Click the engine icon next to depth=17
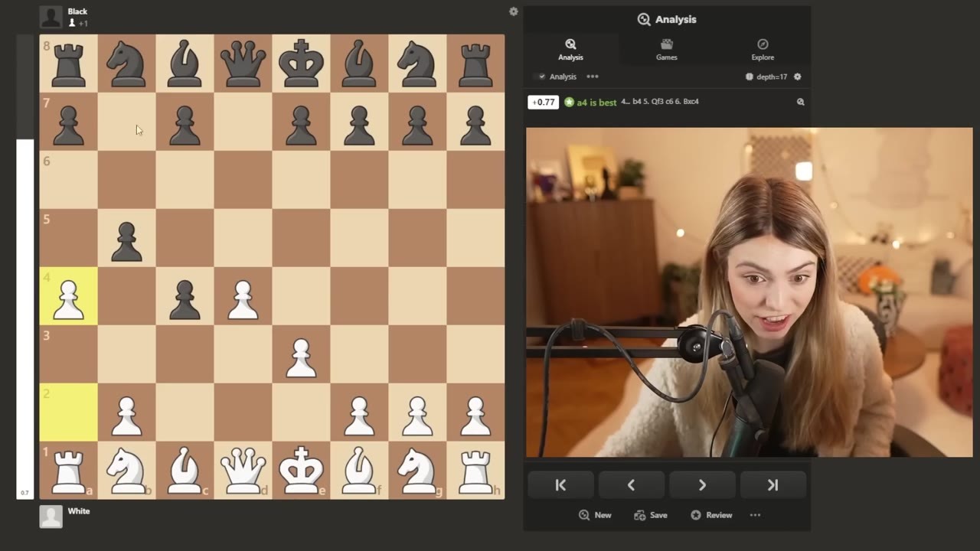 coord(750,77)
